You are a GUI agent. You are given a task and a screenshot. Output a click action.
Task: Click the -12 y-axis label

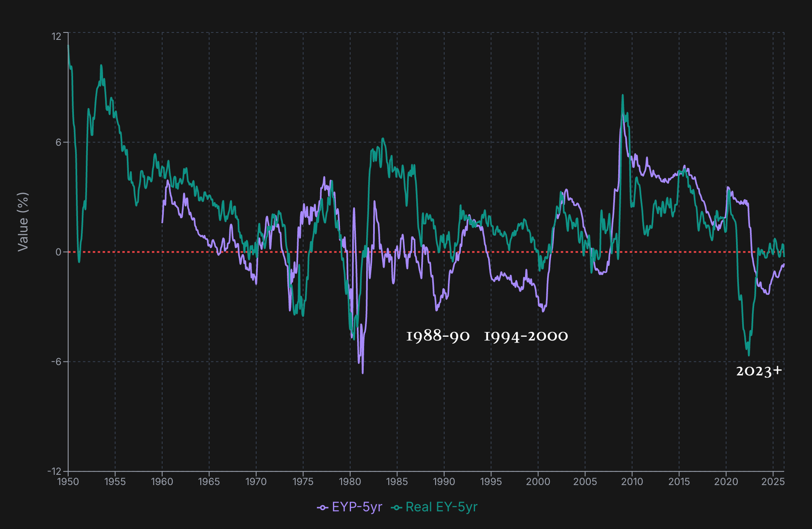point(54,471)
